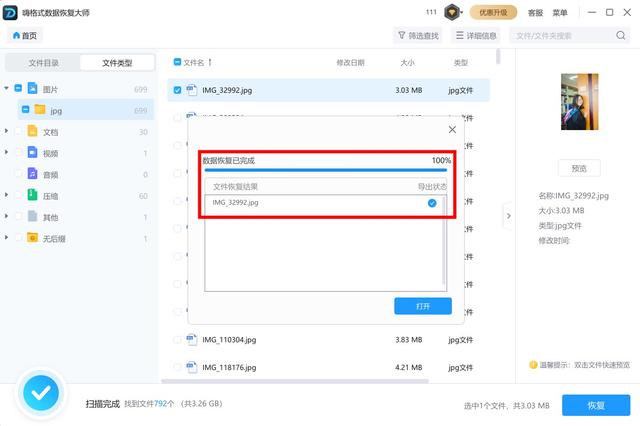Select IMG_32992.jpg in recovery results
This screenshot has width=640, height=426.
pyautogui.click(x=236, y=203)
